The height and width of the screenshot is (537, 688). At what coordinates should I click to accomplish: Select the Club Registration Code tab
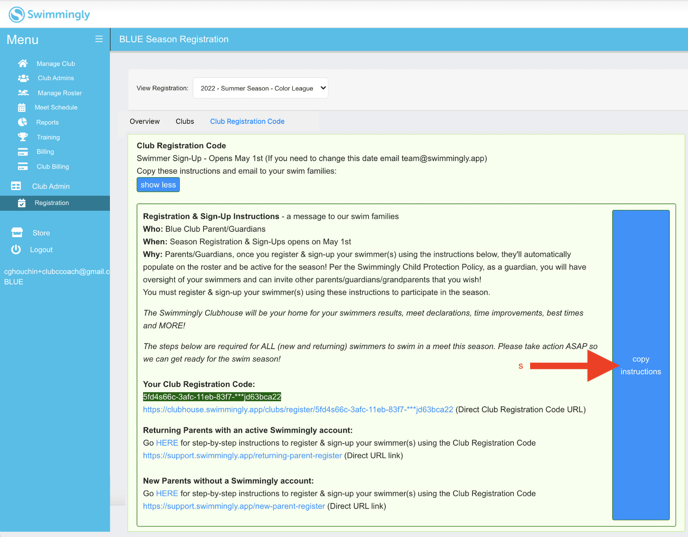click(247, 122)
